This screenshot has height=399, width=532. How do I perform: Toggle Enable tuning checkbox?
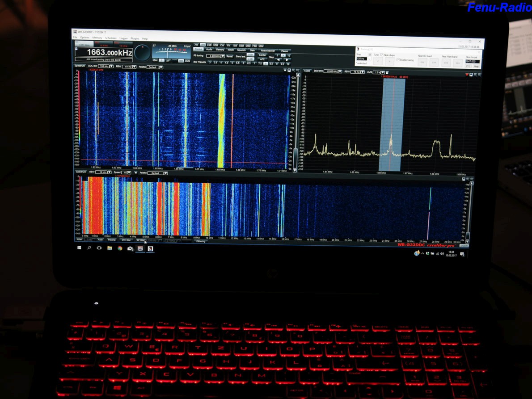pos(398,60)
